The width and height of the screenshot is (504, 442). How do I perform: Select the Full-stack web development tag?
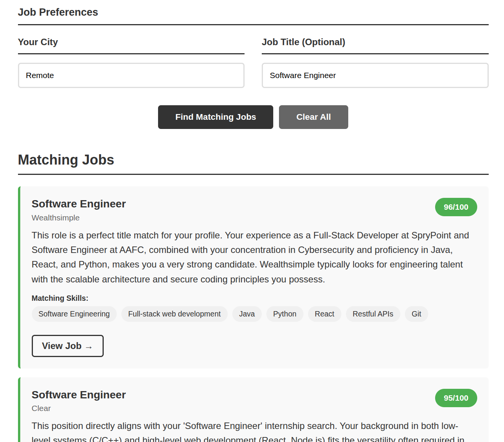pyautogui.click(x=174, y=314)
